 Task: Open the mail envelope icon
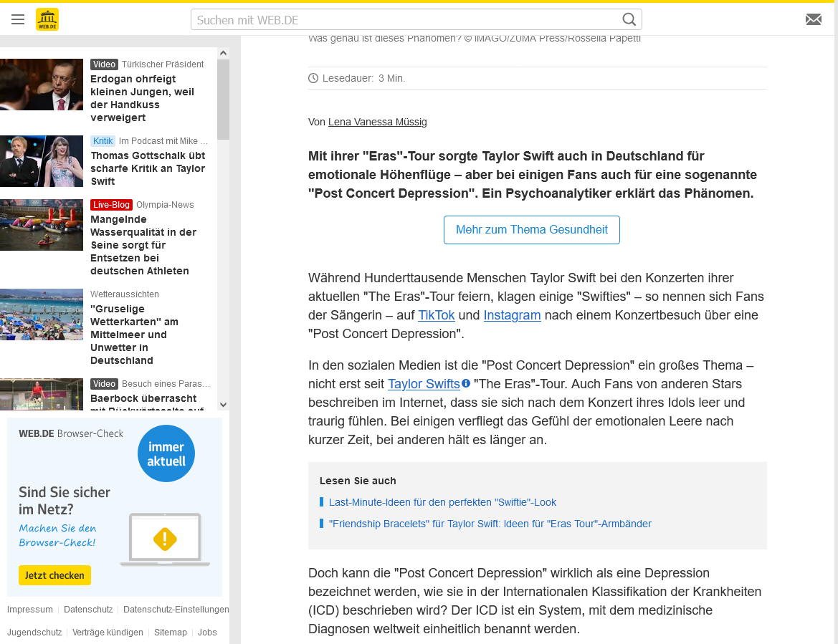click(813, 19)
